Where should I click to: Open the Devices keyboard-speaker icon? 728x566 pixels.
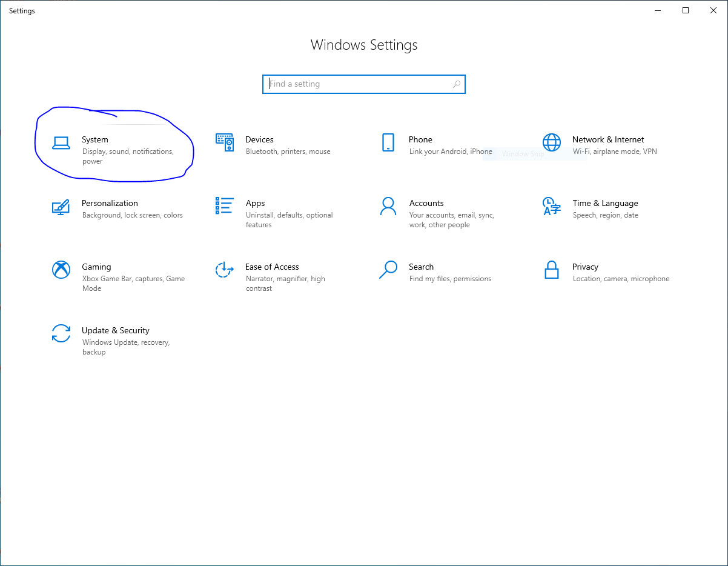[x=225, y=142]
